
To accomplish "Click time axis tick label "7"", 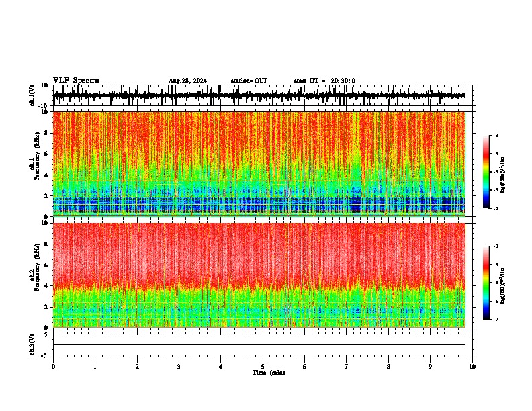I will 347,367.
